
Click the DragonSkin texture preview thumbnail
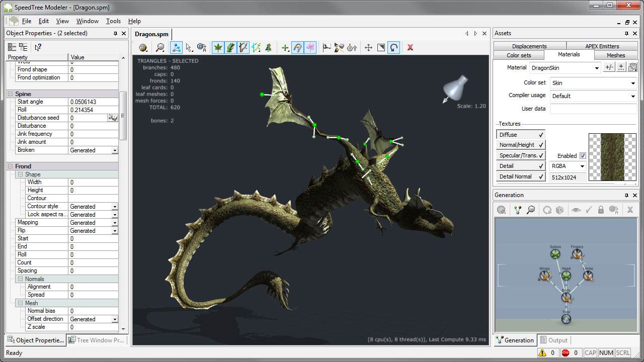tap(612, 157)
